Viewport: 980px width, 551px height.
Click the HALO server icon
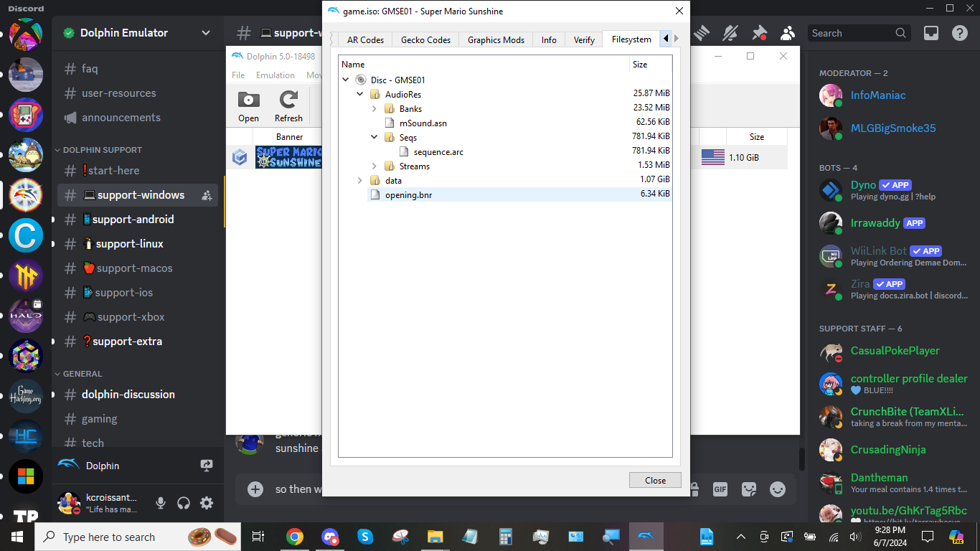pyautogui.click(x=26, y=316)
